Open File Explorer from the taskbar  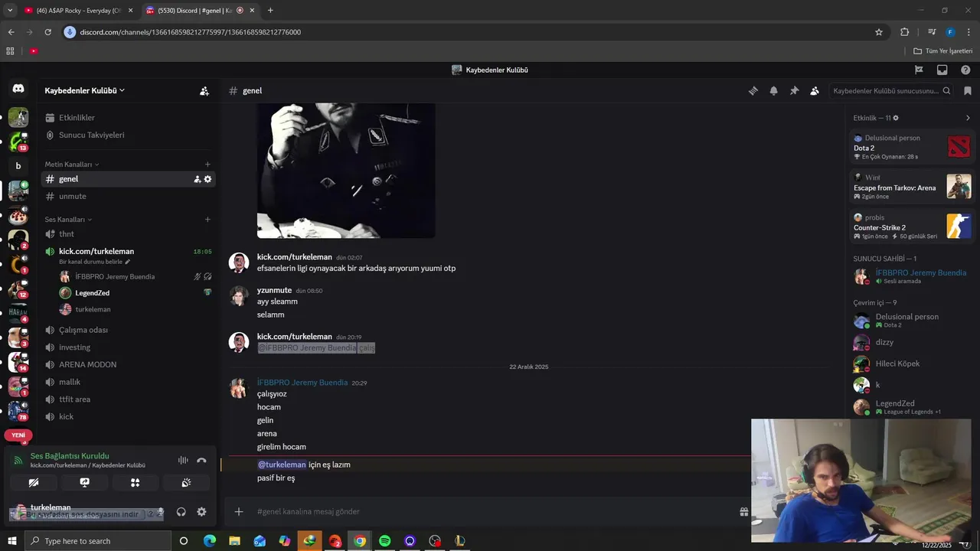pos(235,541)
